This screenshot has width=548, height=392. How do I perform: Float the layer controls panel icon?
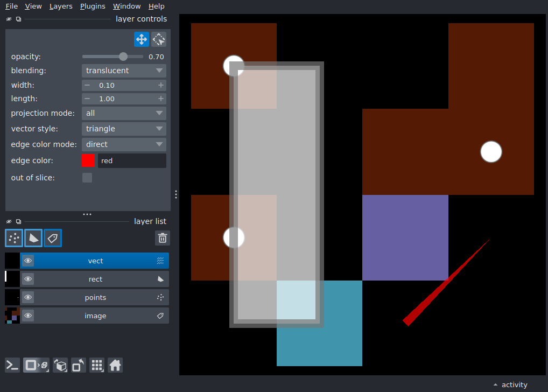click(x=18, y=19)
